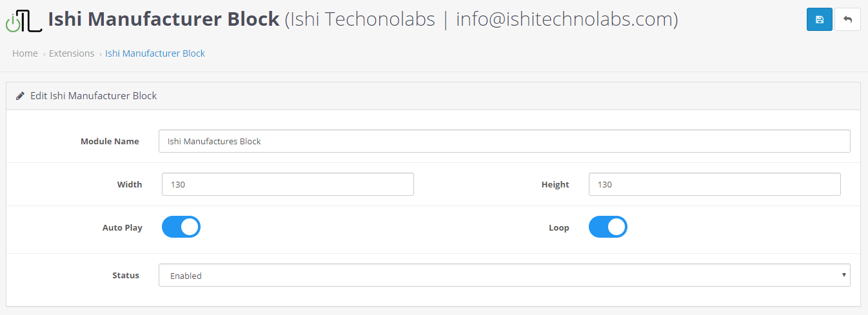Image resolution: width=868 pixels, height=315 pixels.
Task: Click the Module Name label
Action: pyautogui.click(x=110, y=141)
